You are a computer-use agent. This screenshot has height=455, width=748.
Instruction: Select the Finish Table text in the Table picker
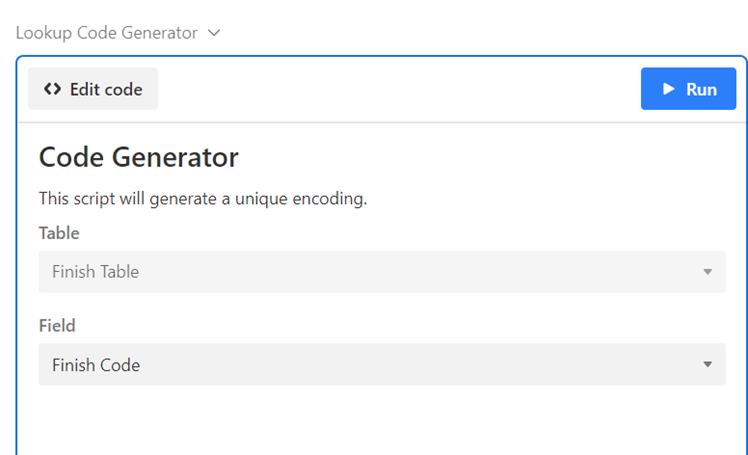pyautogui.click(x=95, y=272)
